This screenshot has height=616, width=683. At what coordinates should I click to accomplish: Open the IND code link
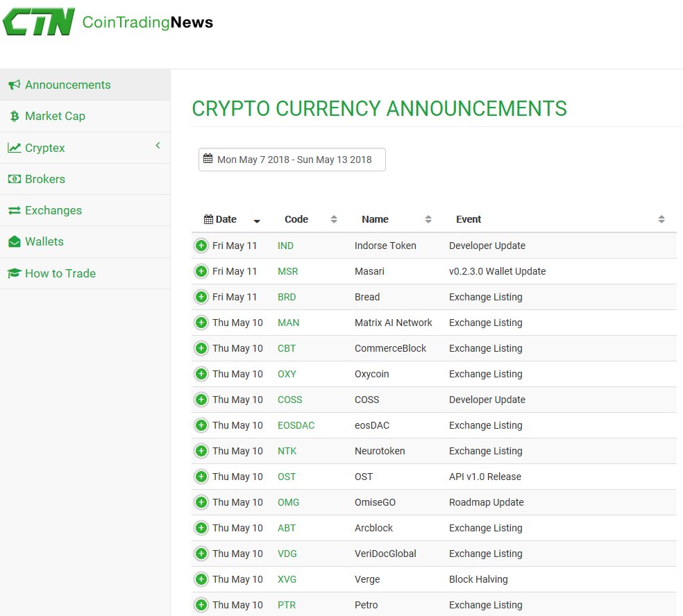click(x=286, y=246)
